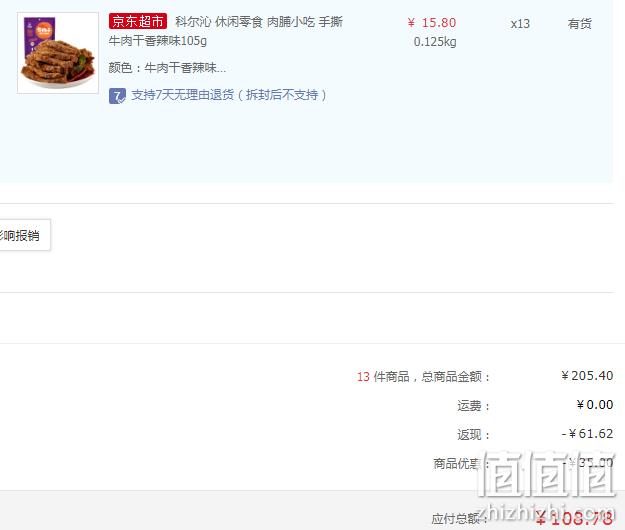The height and width of the screenshot is (530, 625).
Task: Click the ¥205.40 total goods amount
Action: [x=587, y=375]
